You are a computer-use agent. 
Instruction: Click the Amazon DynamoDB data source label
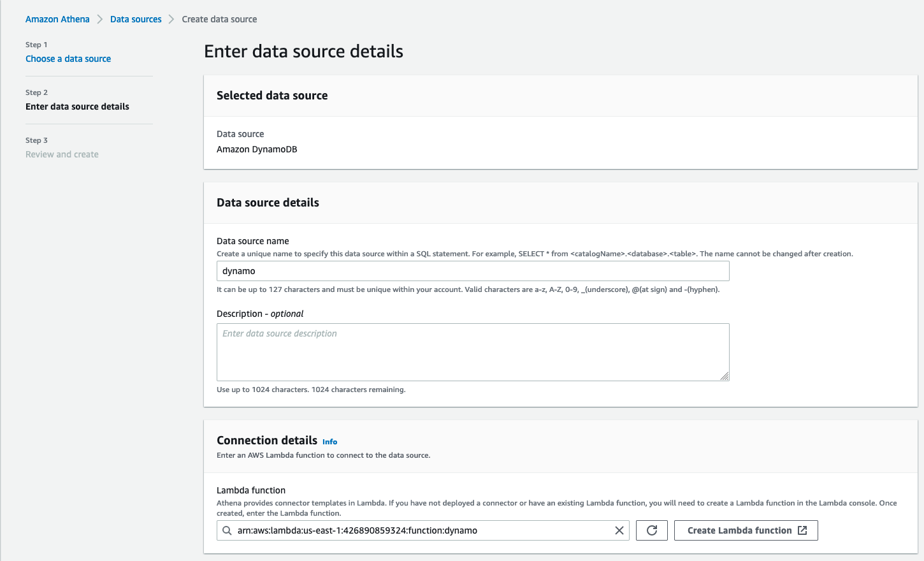(256, 149)
